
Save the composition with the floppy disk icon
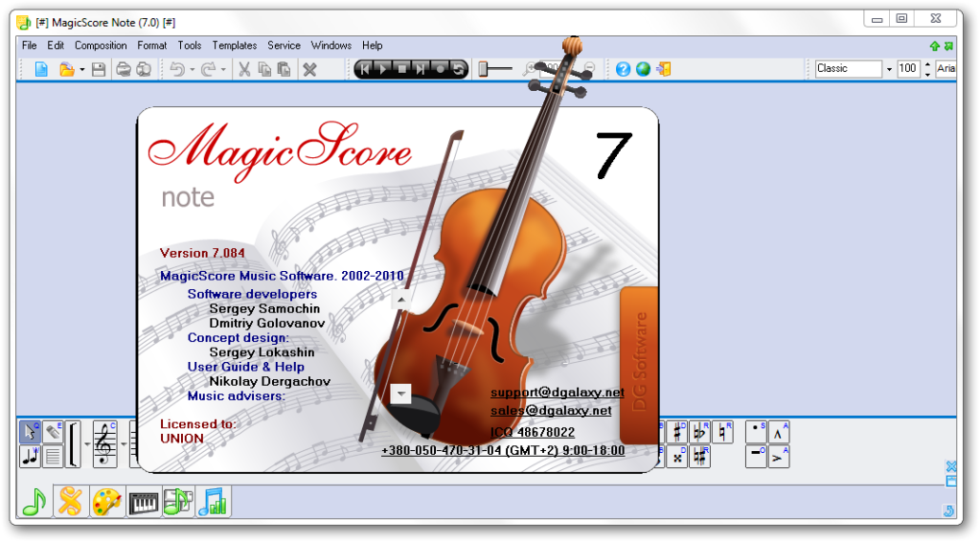pos(99,69)
